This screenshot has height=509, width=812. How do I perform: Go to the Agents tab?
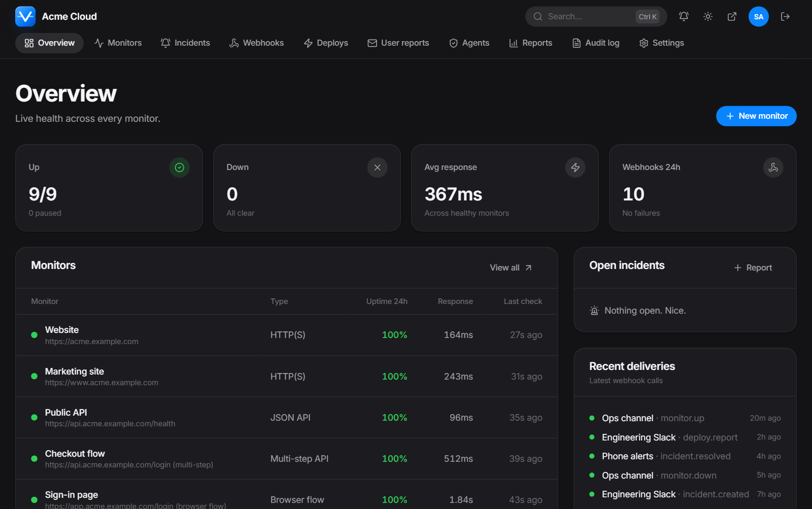(469, 43)
